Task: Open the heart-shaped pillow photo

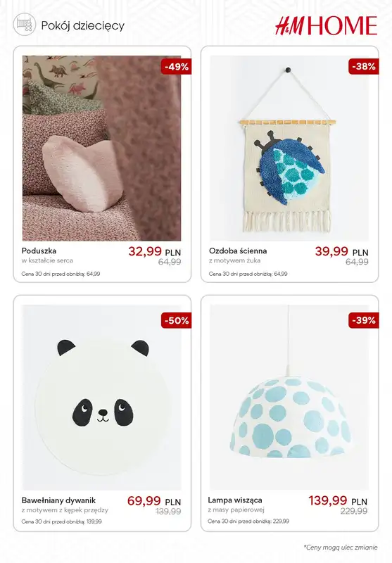Action: pyautogui.click(x=101, y=148)
